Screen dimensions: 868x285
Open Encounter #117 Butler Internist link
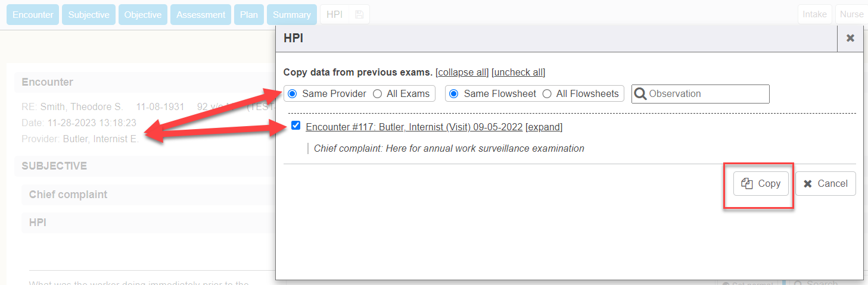(x=414, y=127)
